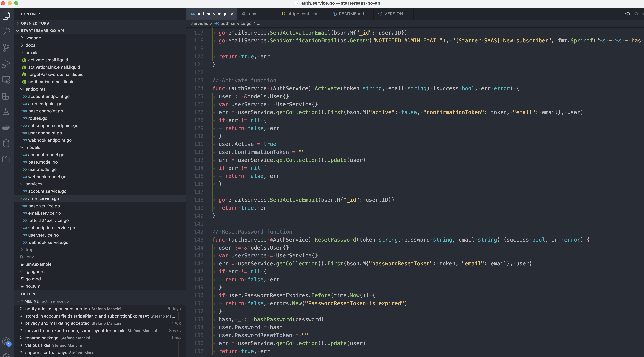Collapse the TIMELINE section
The width and height of the screenshot is (644, 357).
pyautogui.click(x=17, y=301)
